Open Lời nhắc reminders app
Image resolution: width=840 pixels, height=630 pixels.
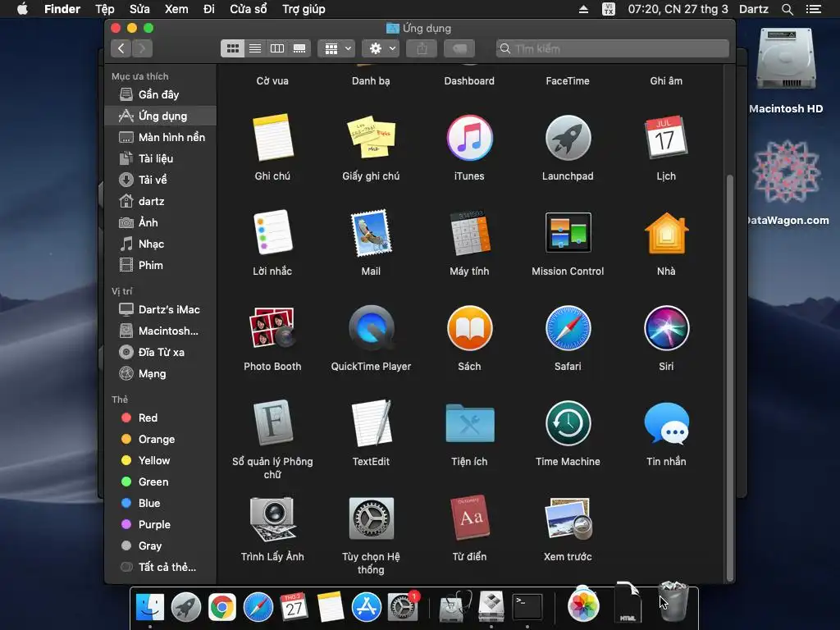(272, 232)
